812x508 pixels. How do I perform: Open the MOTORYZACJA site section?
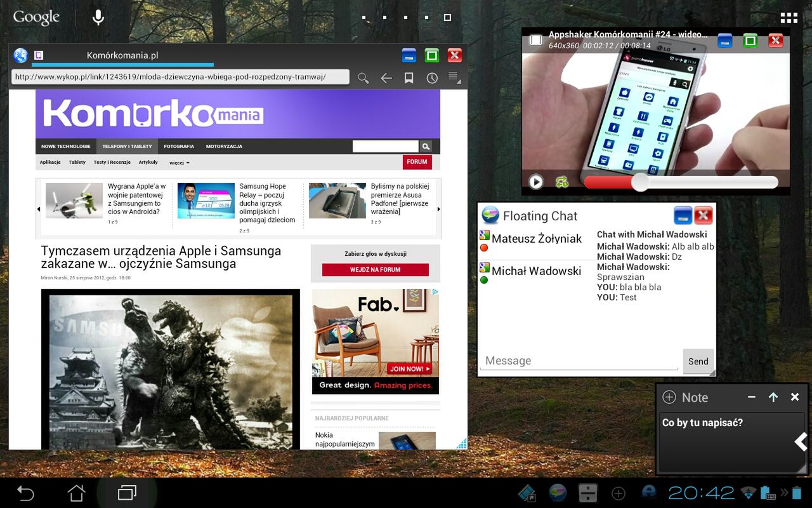(224, 146)
